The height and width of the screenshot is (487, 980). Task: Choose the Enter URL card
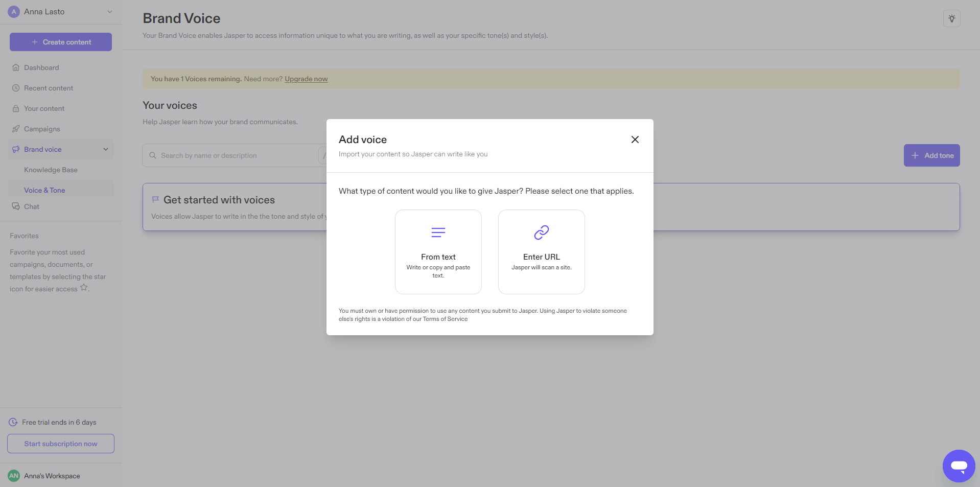tap(542, 252)
